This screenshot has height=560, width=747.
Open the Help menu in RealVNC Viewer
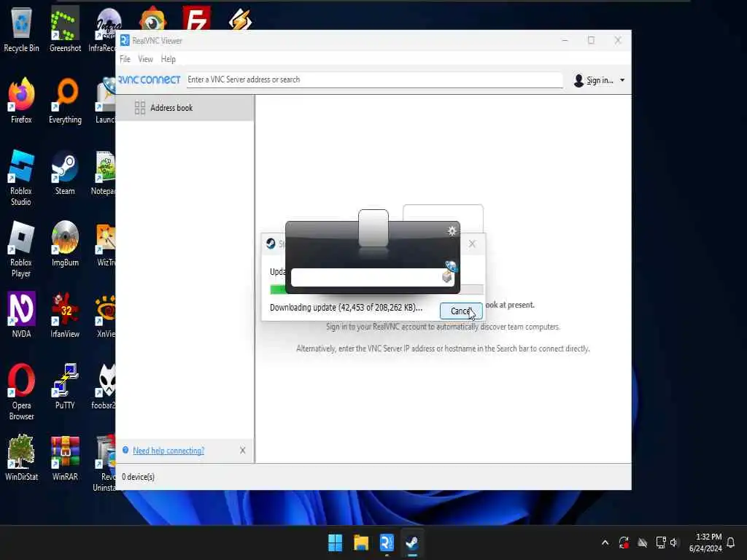(x=169, y=59)
